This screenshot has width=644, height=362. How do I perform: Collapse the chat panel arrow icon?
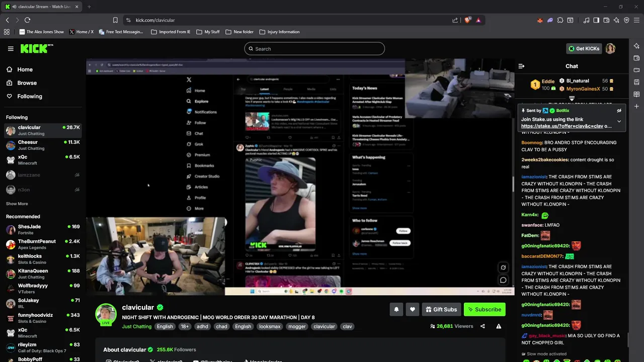click(521, 66)
